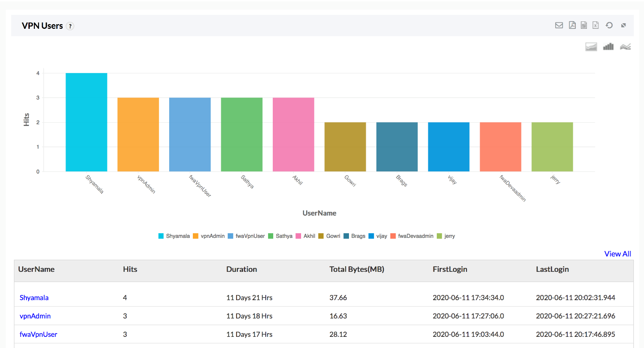
Task: Email this VPN Users report
Action: point(559,25)
